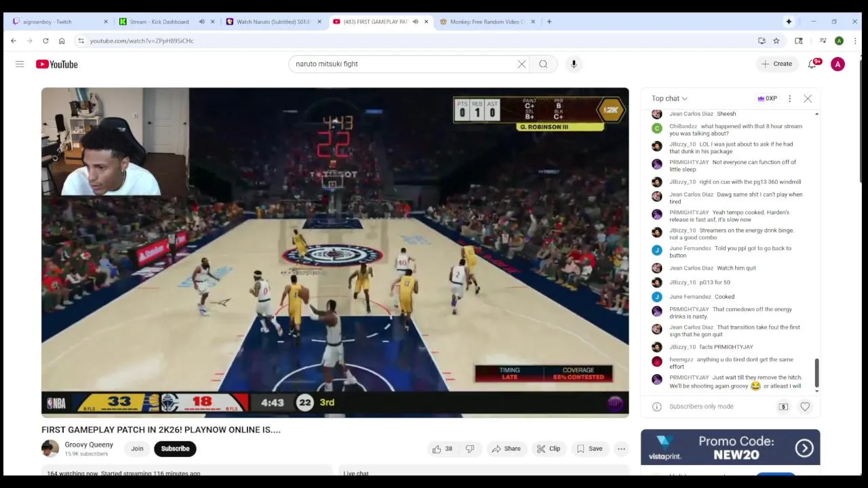Open the Chrome profile avatar
Image resolution: width=868 pixels, height=488 pixels.
(839, 41)
